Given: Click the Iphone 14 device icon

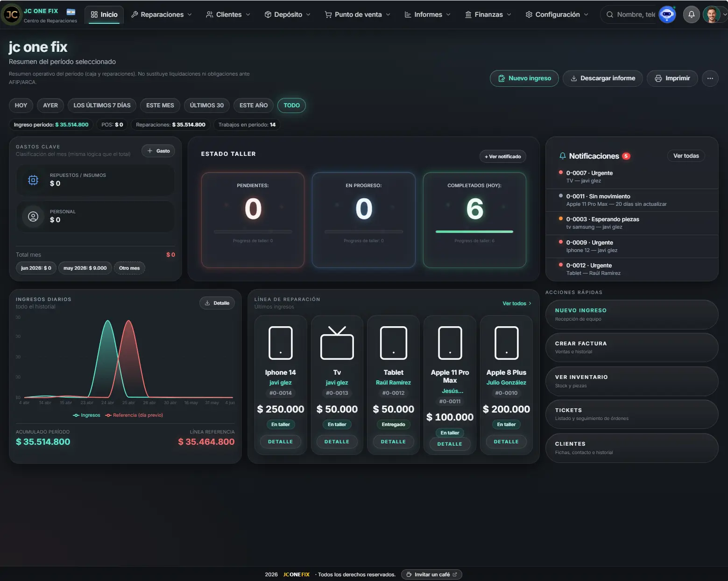Looking at the screenshot, I should pos(281,343).
